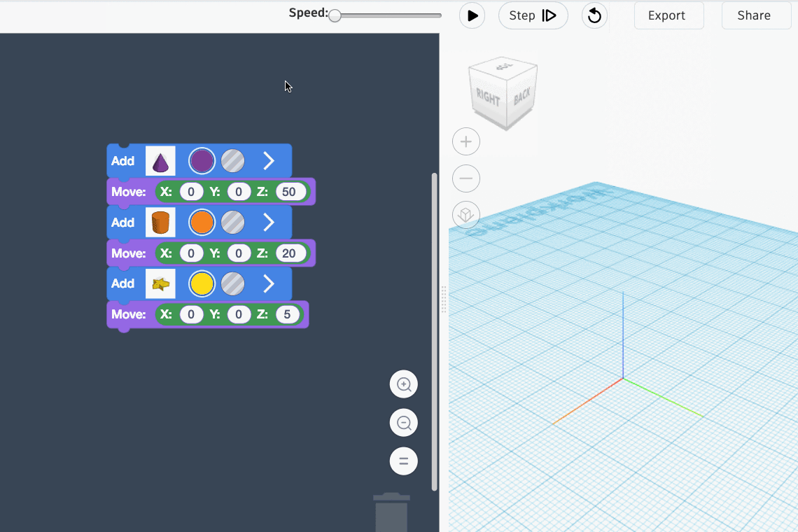Edit Y value in the Z 50 Move block

click(239, 192)
